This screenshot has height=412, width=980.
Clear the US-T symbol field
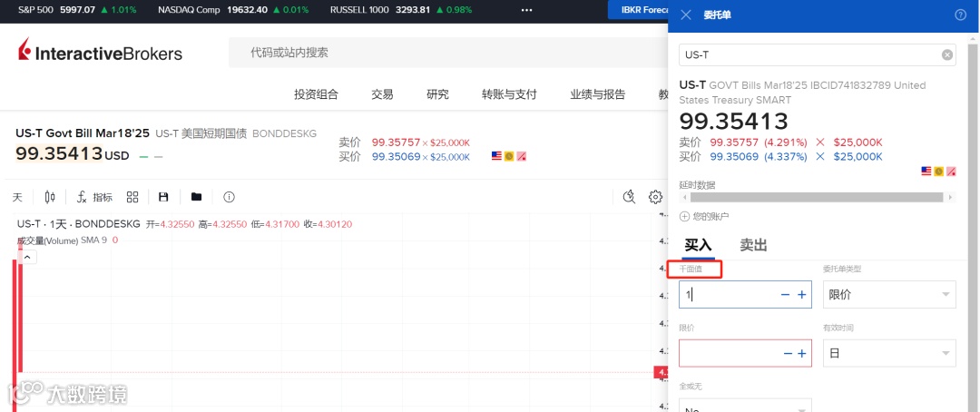946,55
